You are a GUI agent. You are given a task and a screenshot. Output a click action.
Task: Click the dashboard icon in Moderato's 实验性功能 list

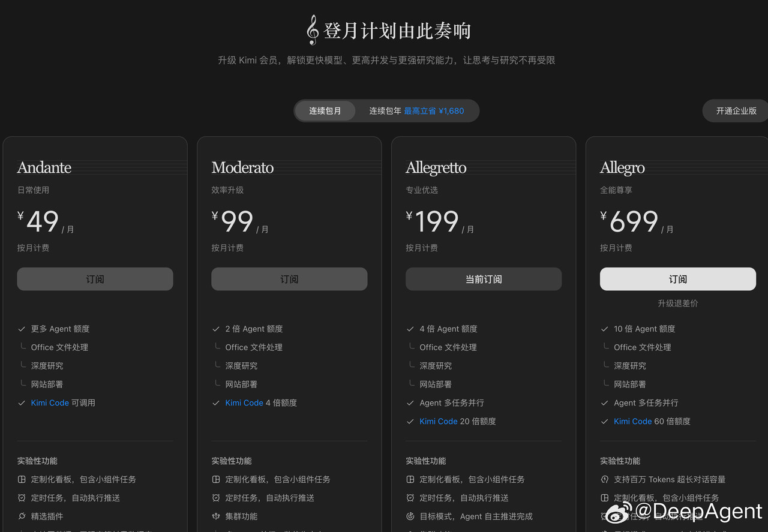click(216, 479)
